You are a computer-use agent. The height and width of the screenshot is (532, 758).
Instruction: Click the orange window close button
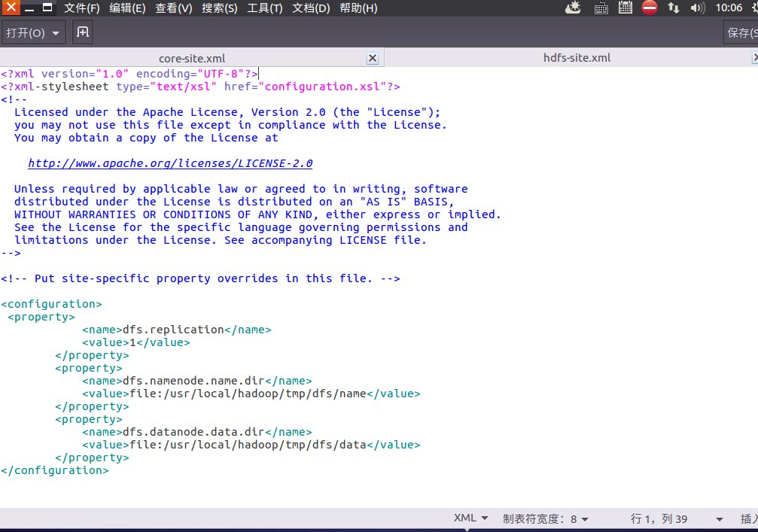pos(10,8)
